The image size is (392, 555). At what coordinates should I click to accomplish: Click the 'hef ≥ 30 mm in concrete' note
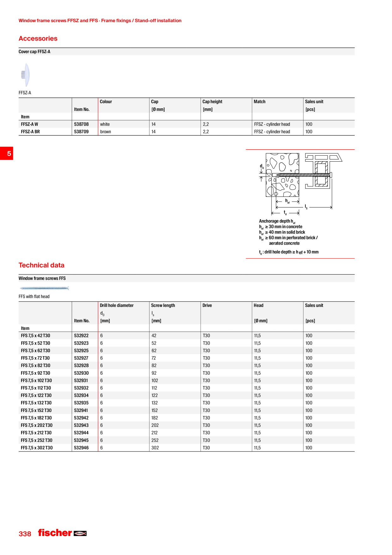[x=281, y=227]
